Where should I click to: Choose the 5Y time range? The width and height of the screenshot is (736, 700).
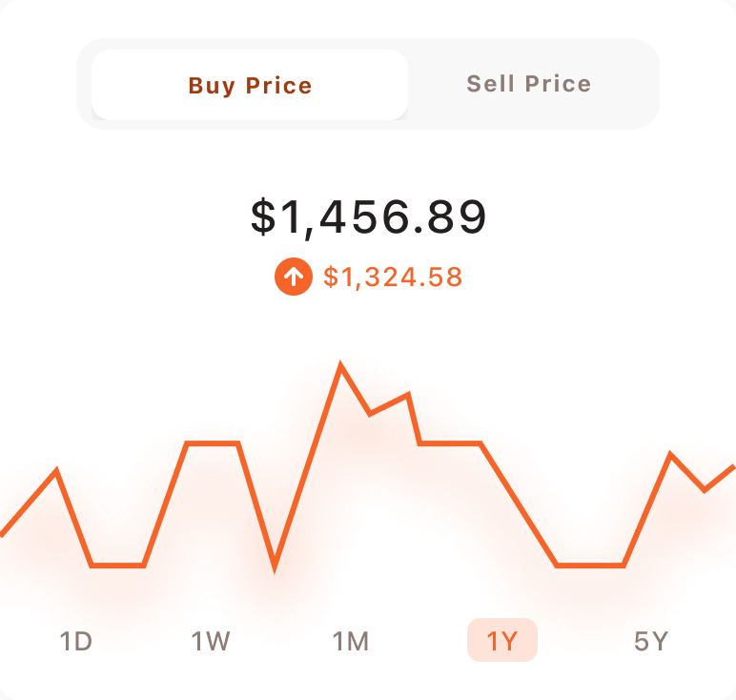click(x=651, y=641)
